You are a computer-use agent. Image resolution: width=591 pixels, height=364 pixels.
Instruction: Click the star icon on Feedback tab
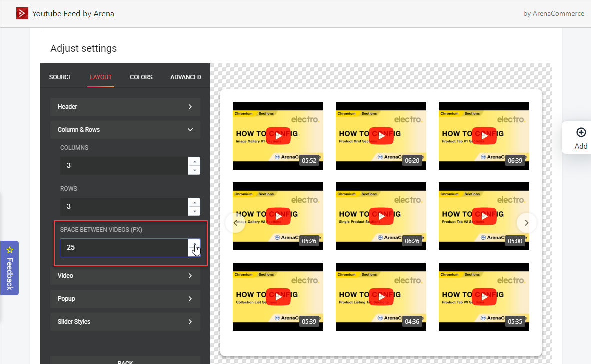coord(10,250)
